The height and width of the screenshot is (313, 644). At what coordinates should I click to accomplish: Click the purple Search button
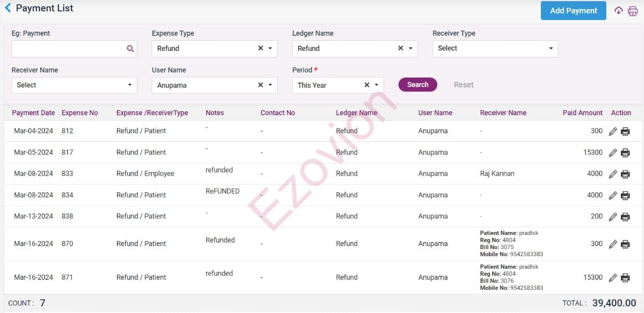tap(418, 85)
